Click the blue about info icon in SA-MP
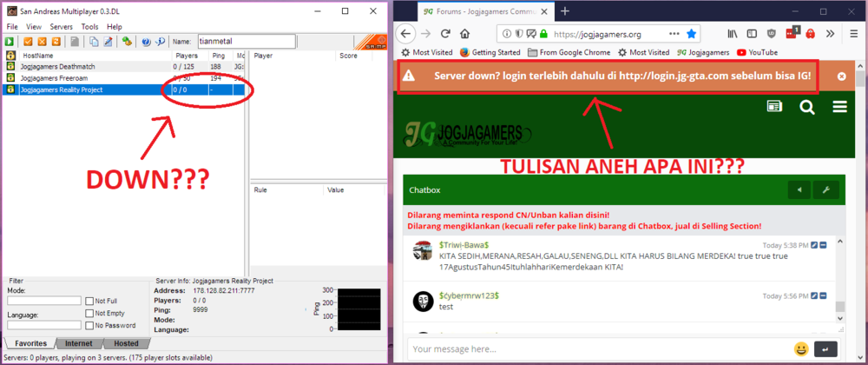 161,42
